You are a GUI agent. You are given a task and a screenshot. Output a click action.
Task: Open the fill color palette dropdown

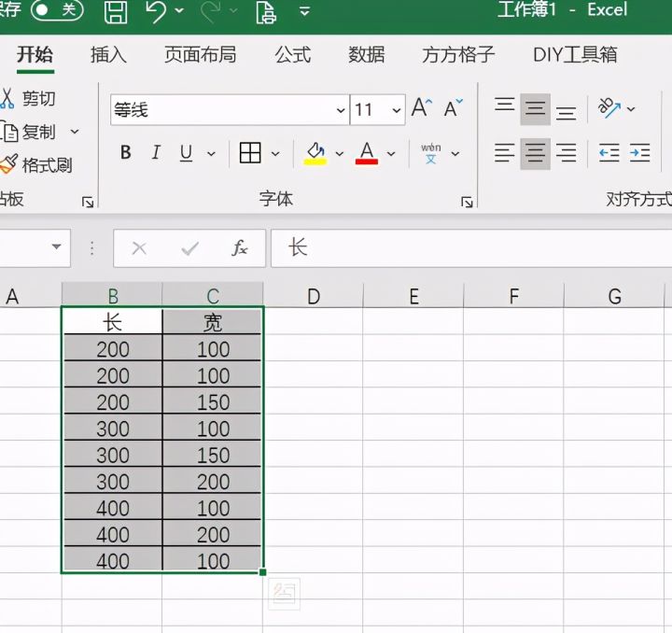coord(340,153)
